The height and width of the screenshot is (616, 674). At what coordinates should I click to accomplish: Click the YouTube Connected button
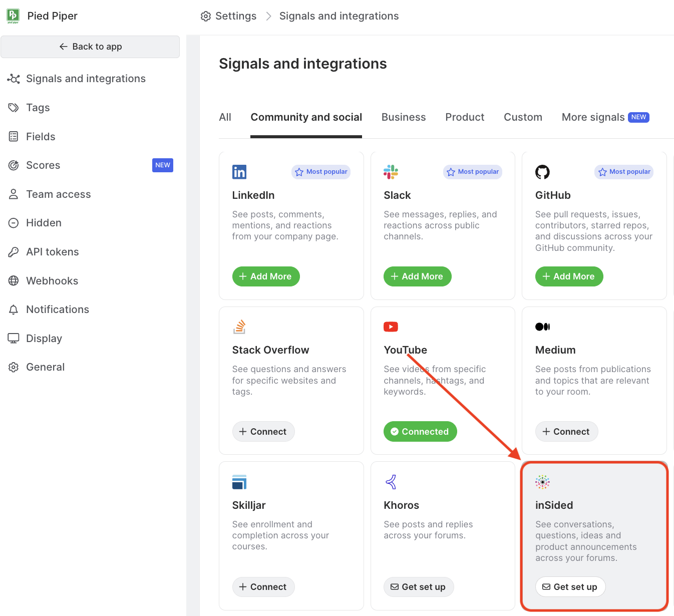(x=420, y=432)
